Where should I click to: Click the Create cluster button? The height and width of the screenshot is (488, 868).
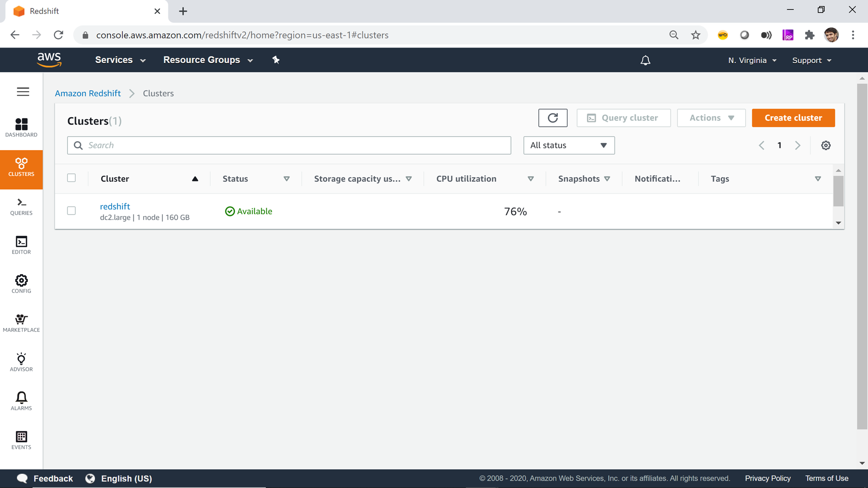(793, 118)
